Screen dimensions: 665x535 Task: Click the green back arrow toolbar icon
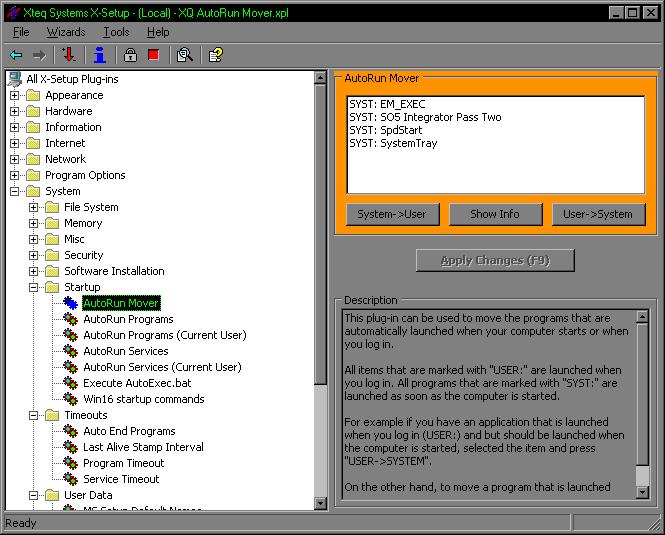16,55
